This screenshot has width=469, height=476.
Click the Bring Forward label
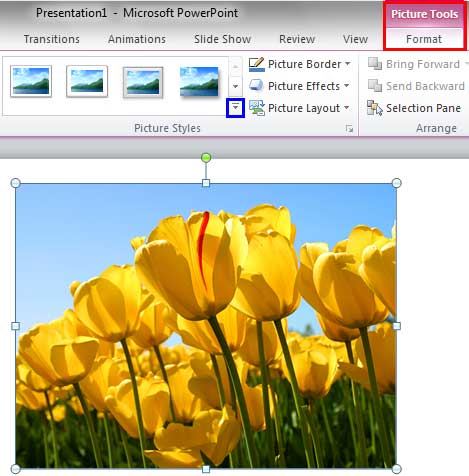point(423,64)
